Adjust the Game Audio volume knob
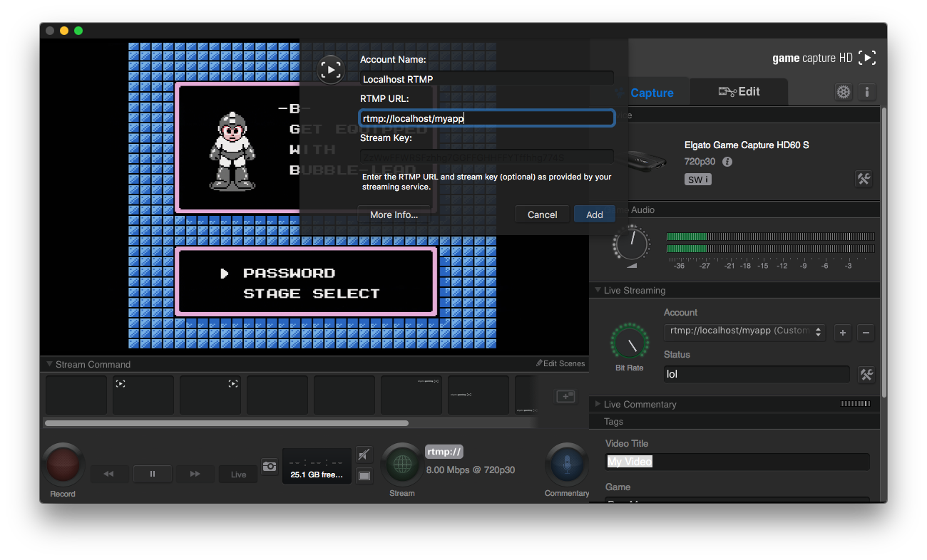The width and height of the screenshot is (927, 560). (631, 244)
